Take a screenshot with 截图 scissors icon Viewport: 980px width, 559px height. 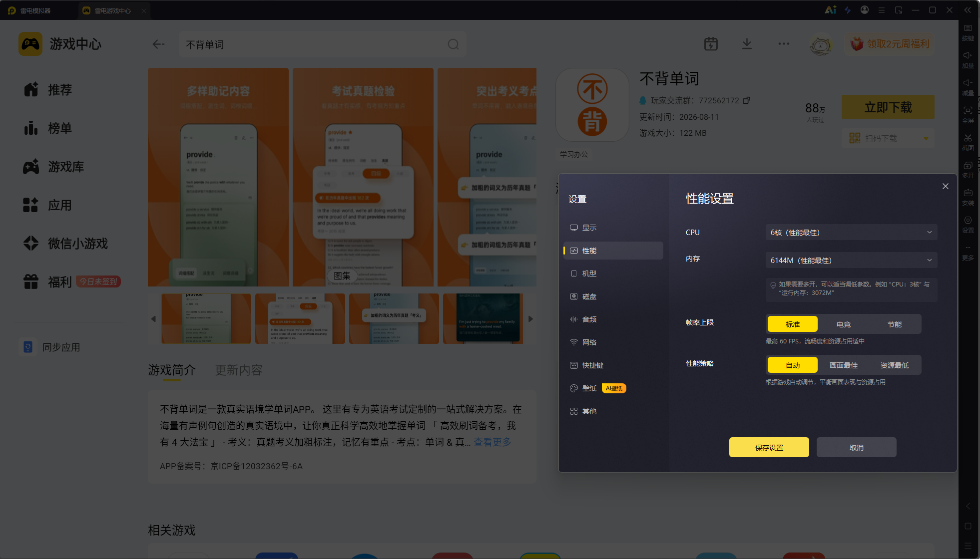point(968,142)
